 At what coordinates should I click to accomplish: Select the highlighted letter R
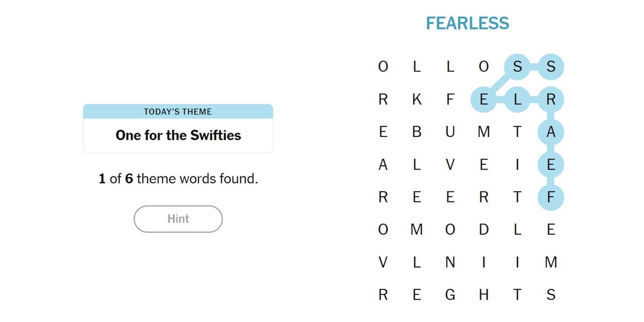coord(550,100)
